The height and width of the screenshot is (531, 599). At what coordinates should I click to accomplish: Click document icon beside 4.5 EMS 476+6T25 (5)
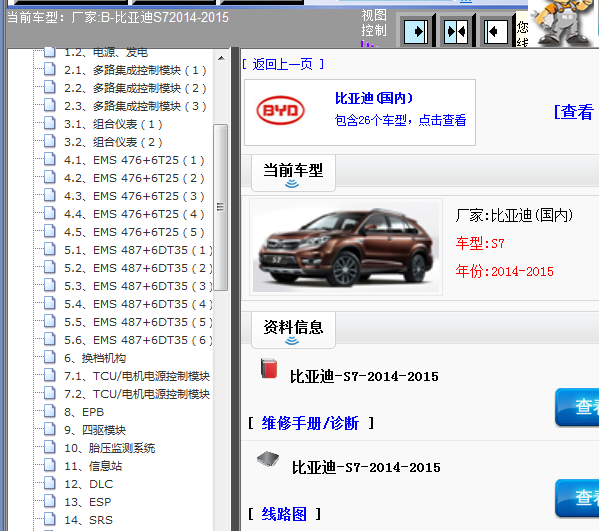(x=49, y=231)
